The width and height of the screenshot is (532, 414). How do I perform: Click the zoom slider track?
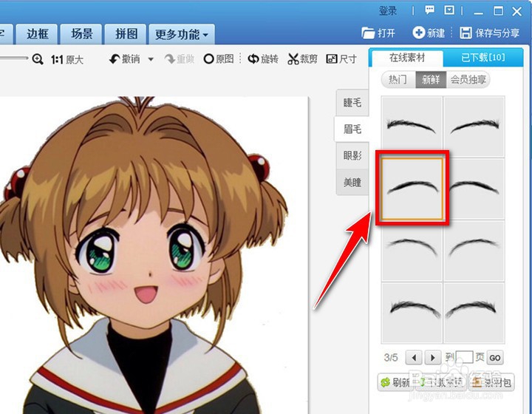click(x=13, y=58)
